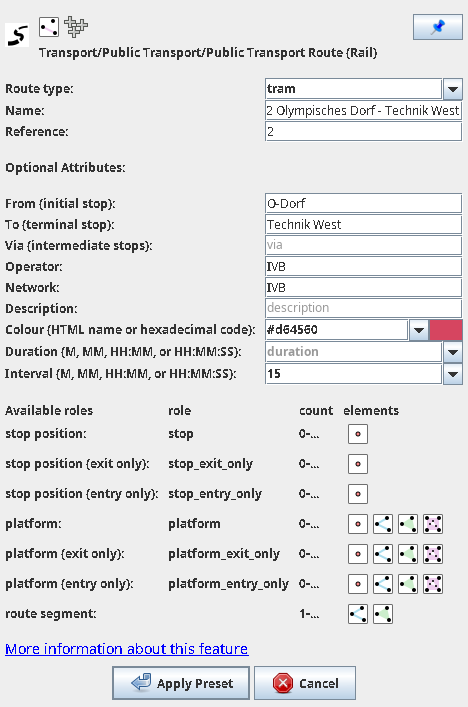Open the Interval dropdown arrow

(x=453, y=374)
